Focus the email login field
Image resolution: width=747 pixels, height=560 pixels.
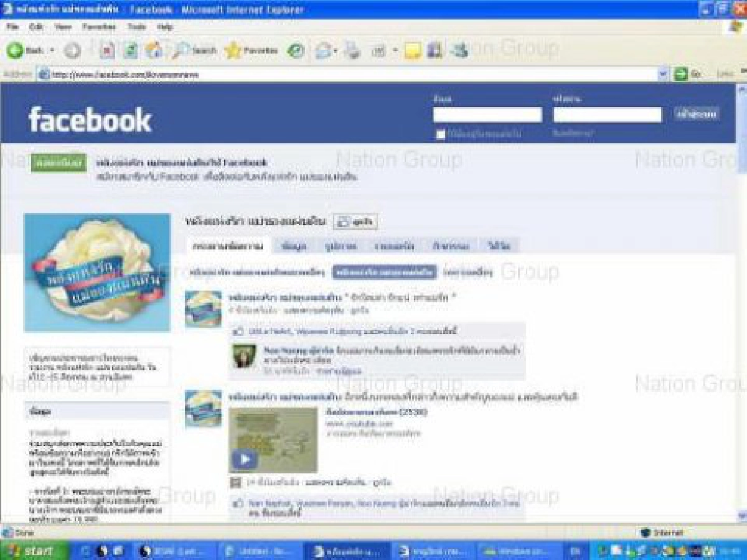point(488,115)
